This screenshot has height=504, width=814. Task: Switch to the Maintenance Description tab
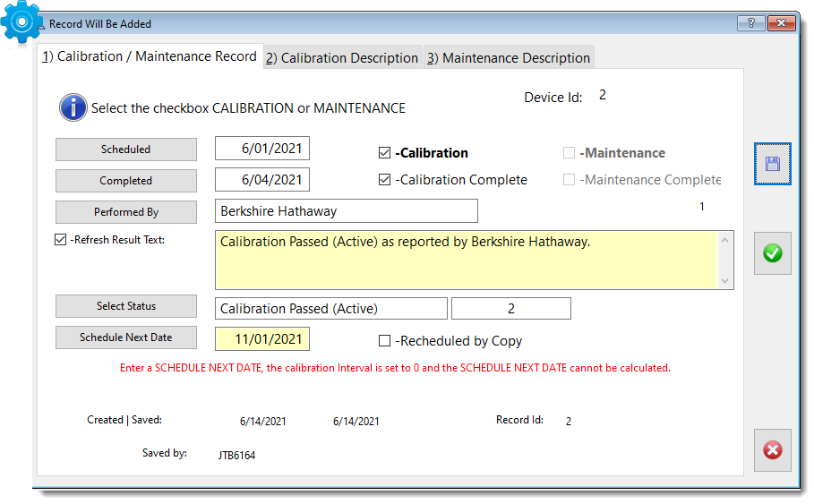click(509, 57)
